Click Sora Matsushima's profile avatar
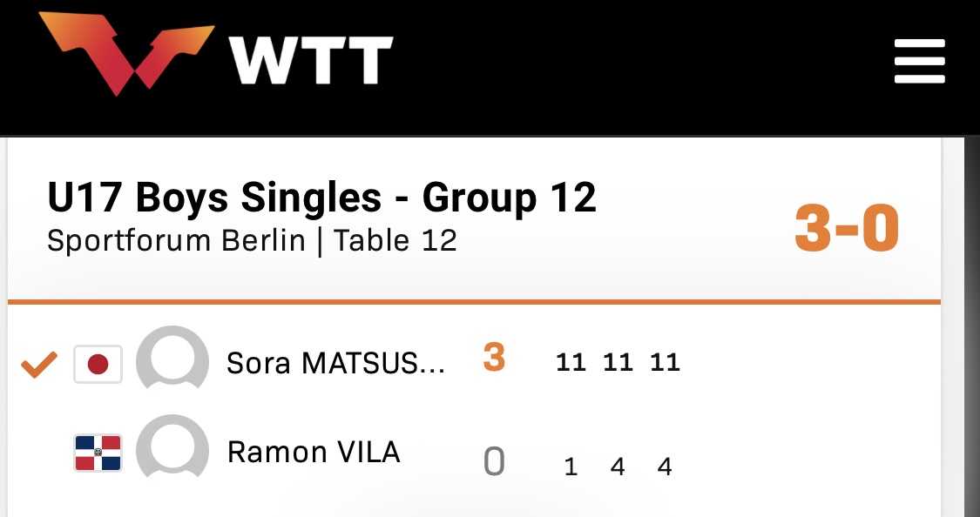 point(172,362)
